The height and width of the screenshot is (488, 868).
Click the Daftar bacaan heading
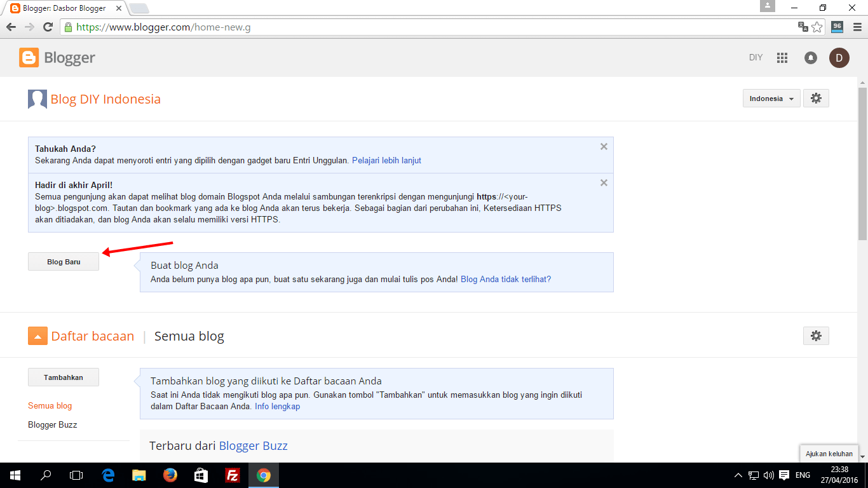point(93,336)
